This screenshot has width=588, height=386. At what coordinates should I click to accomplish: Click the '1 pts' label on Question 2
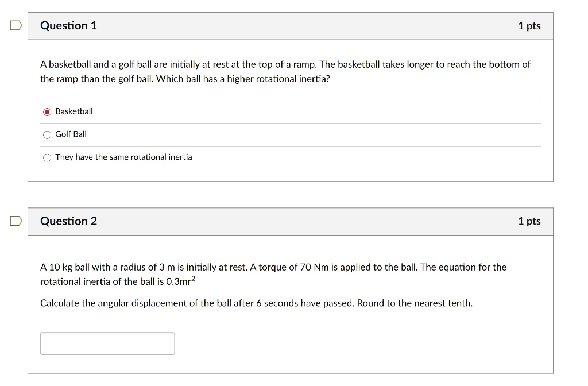(529, 221)
